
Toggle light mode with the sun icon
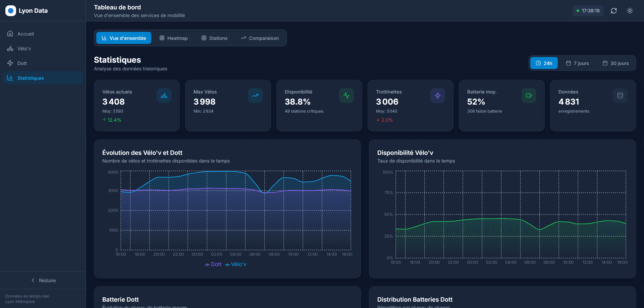coord(630,11)
